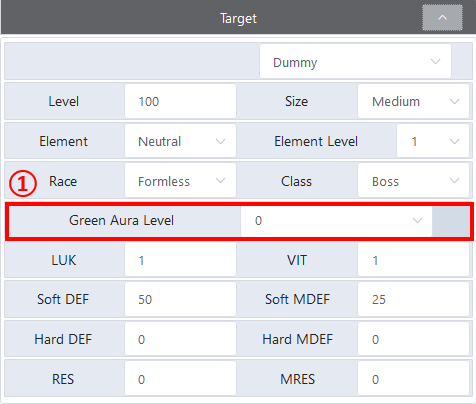Click the Green Aura Level label
This screenshot has height=404, width=476.
pyautogui.click(x=121, y=220)
